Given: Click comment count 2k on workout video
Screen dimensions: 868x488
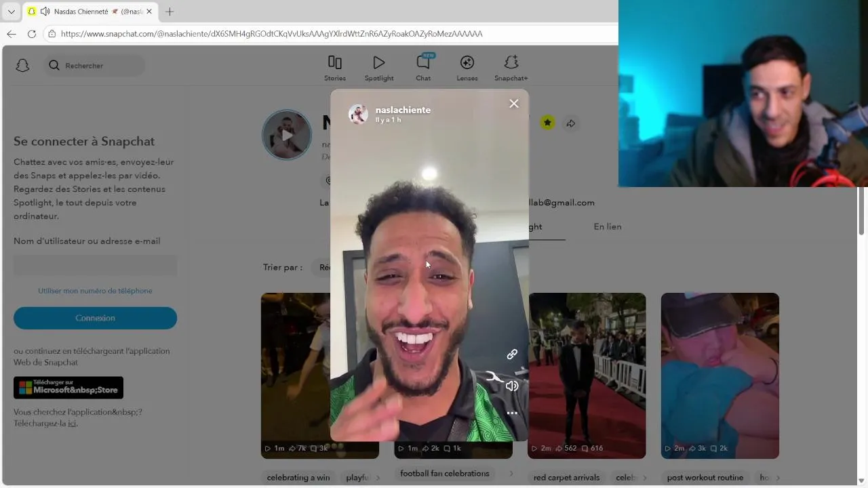Looking at the screenshot, I should (x=720, y=448).
